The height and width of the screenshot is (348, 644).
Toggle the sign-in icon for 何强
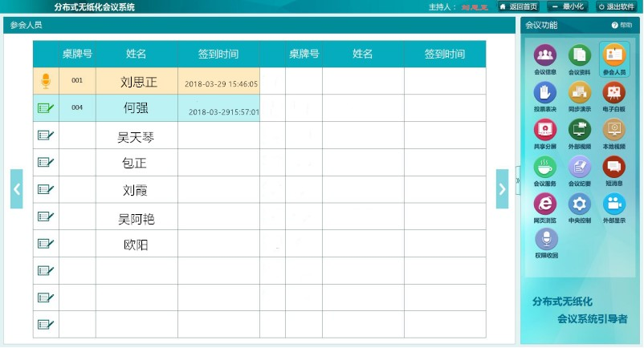coord(46,107)
